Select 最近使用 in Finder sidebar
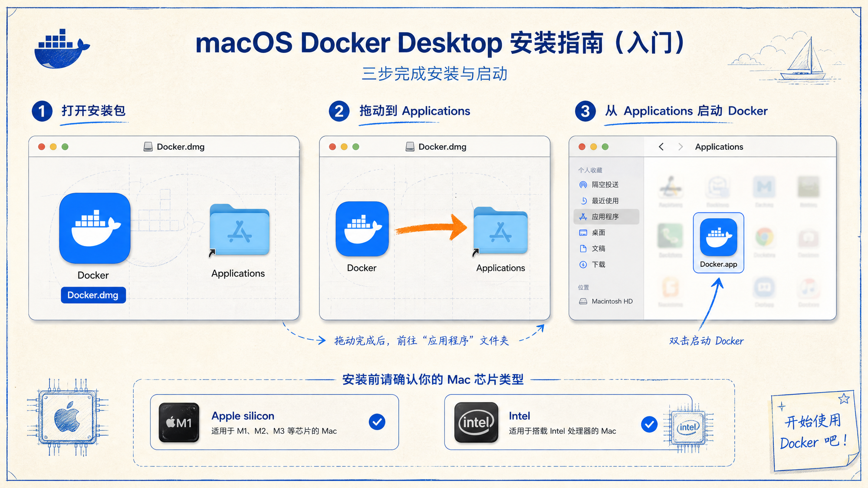Image resolution: width=868 pixels, height=488 pixels. tap(606, 201)
